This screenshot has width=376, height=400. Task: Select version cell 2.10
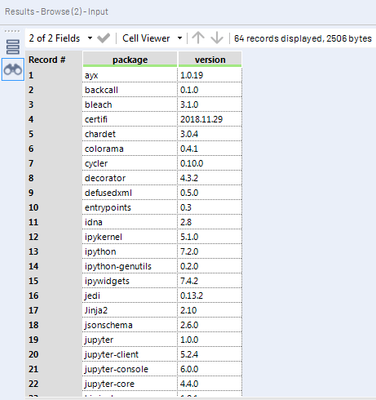coord(210,310)
